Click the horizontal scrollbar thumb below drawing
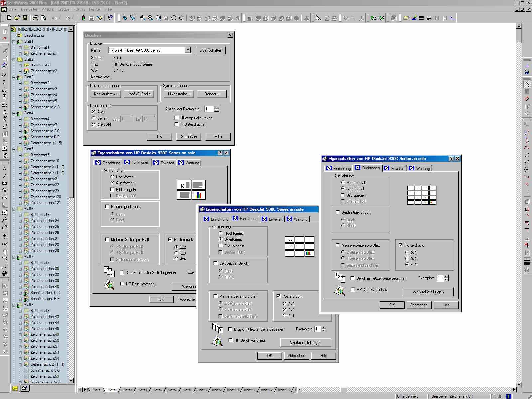 [x=344, y=390]
